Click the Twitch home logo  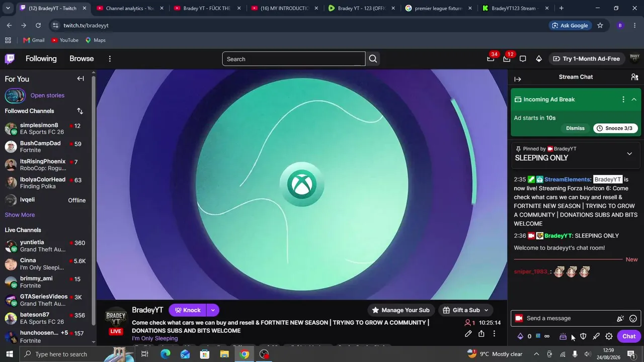pos(10,59)
